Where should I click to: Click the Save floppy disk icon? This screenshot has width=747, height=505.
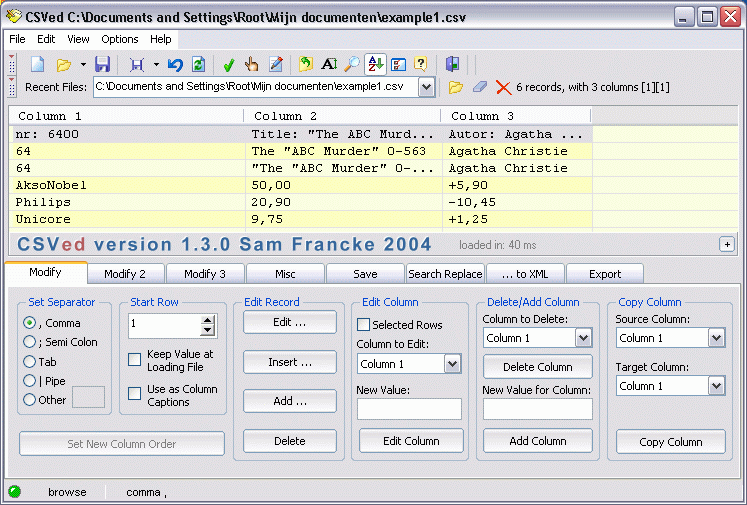click(102, 64)
